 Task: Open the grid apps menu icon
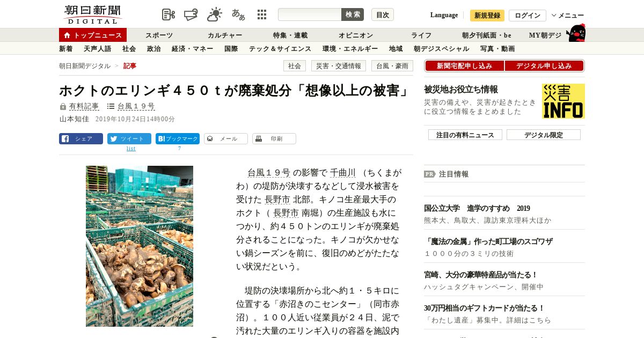[x=262, y=14]
